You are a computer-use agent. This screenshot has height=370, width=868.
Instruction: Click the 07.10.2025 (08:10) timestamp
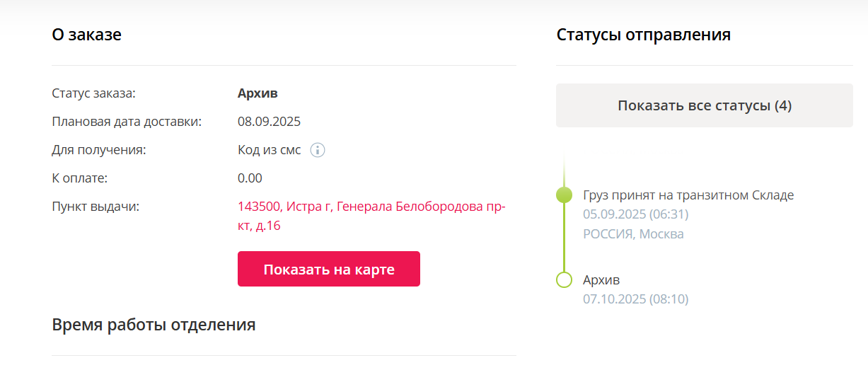[x=635, y=299]
